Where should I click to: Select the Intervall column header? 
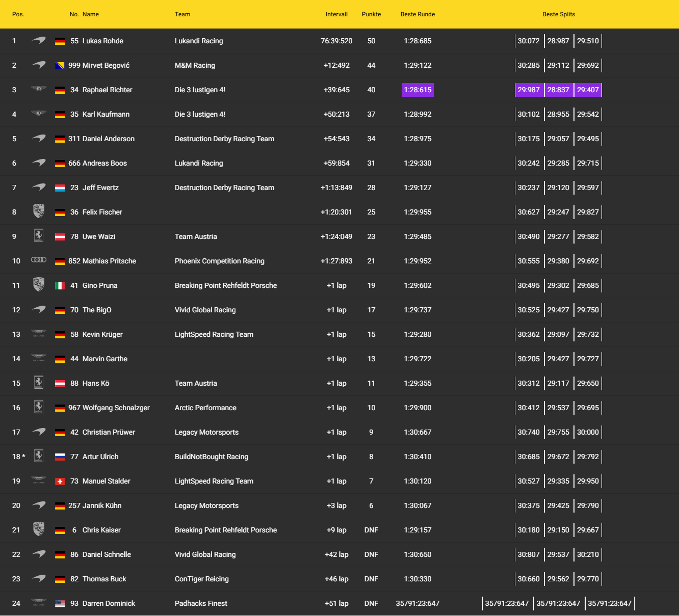(x=336, y=14)
